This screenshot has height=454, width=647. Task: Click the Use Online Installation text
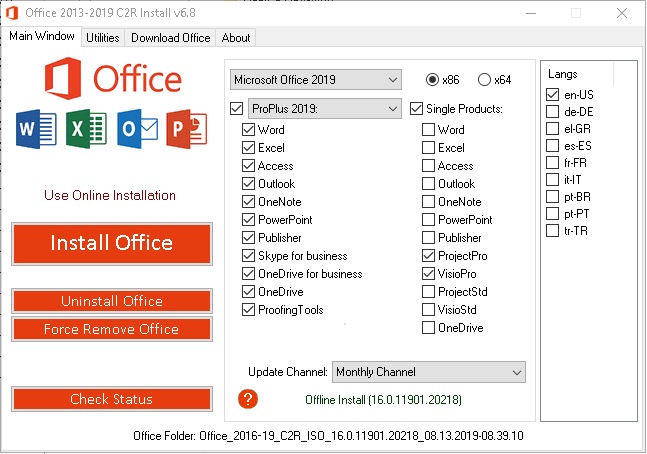[x=110, y=195]
